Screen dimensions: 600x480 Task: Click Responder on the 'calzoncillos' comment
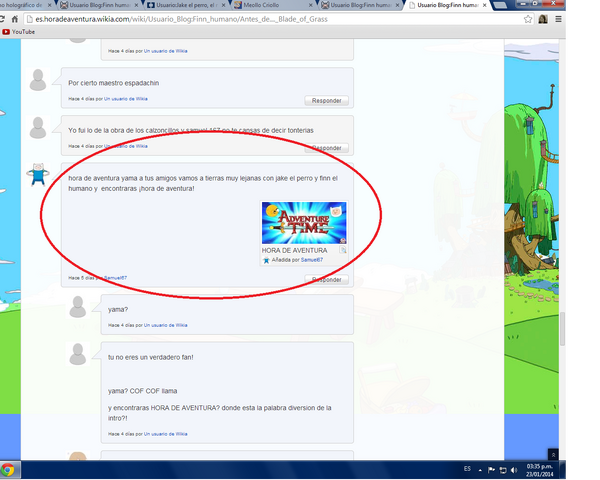coord(326,148)
